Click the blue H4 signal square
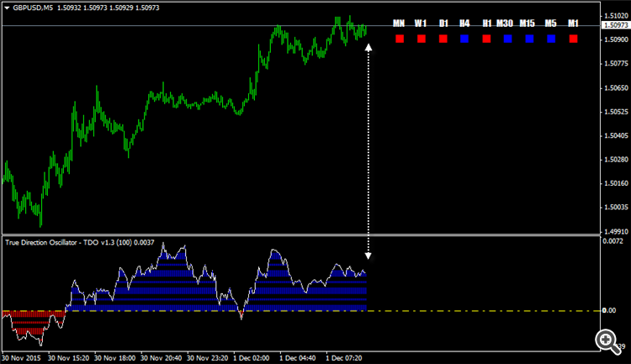 click(x=464, y=39)
